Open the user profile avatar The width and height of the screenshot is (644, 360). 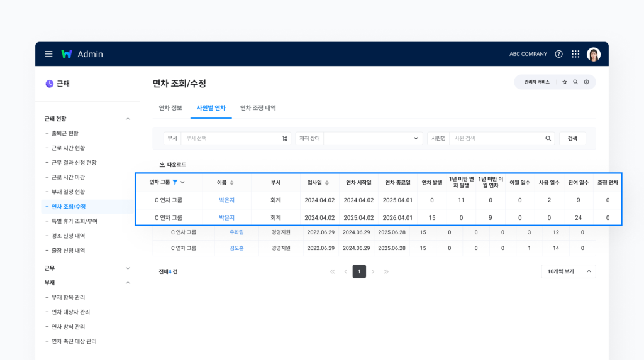click(x=594, y=54)
